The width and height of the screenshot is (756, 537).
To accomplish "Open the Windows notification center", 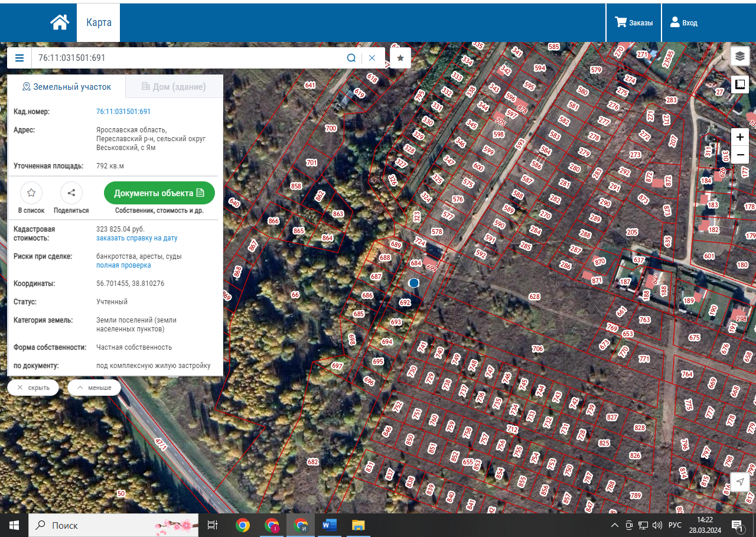I will [737, 525].
